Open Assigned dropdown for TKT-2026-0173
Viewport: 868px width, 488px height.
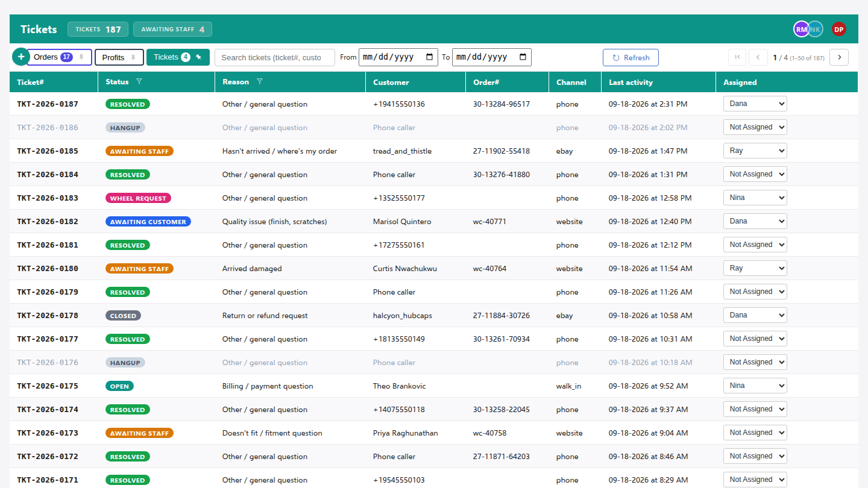755,433
